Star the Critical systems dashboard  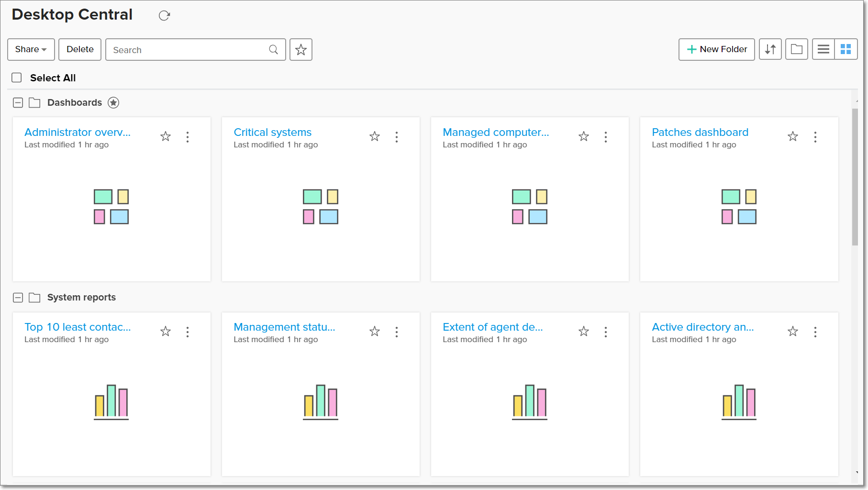coord(375,137)
